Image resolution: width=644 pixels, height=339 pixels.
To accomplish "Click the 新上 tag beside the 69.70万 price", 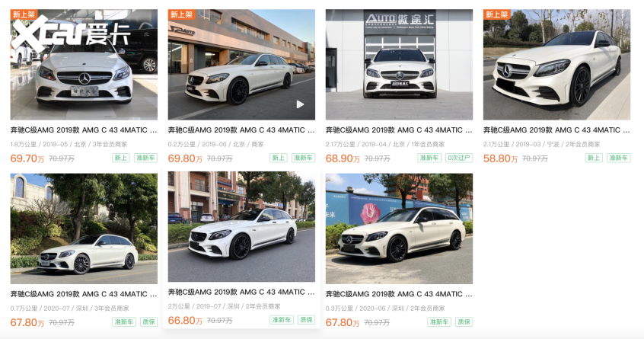I will click(120, 158).
